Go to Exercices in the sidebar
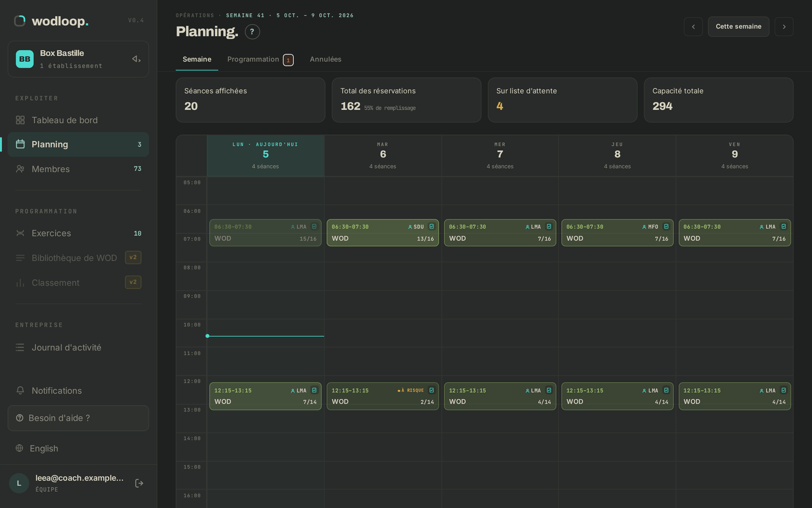812x508 pixels. click(78, 233)
